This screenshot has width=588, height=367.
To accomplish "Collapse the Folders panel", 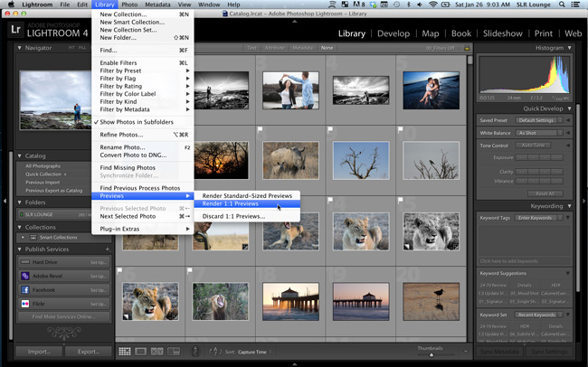I will (20, 202).
